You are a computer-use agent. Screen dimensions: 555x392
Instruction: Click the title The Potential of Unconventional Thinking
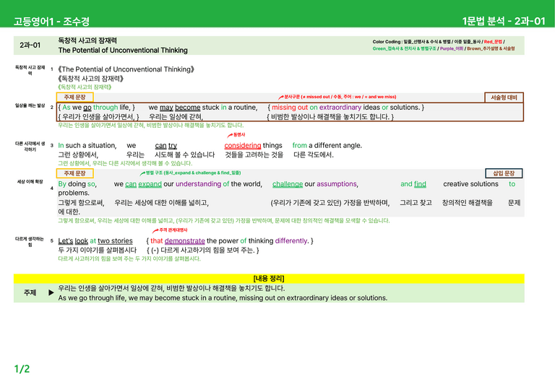(x=123, y=51)
